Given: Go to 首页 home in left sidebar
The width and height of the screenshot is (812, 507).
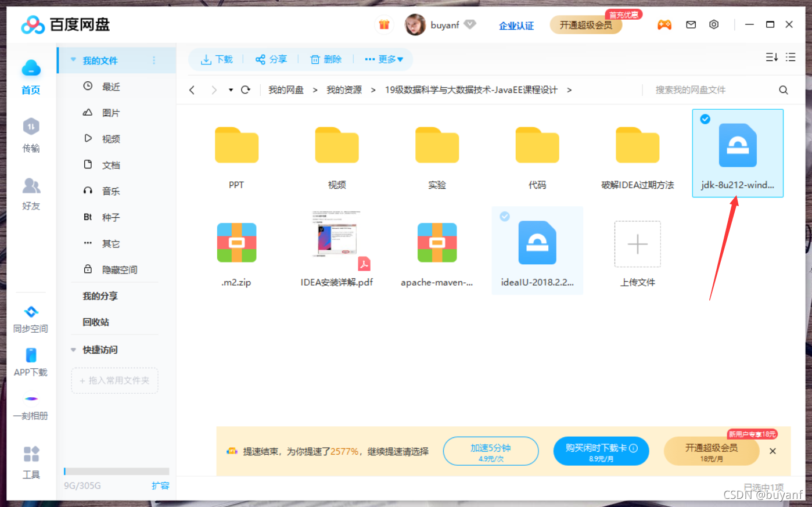Looking at the screenshot, I should pos(31,77).
